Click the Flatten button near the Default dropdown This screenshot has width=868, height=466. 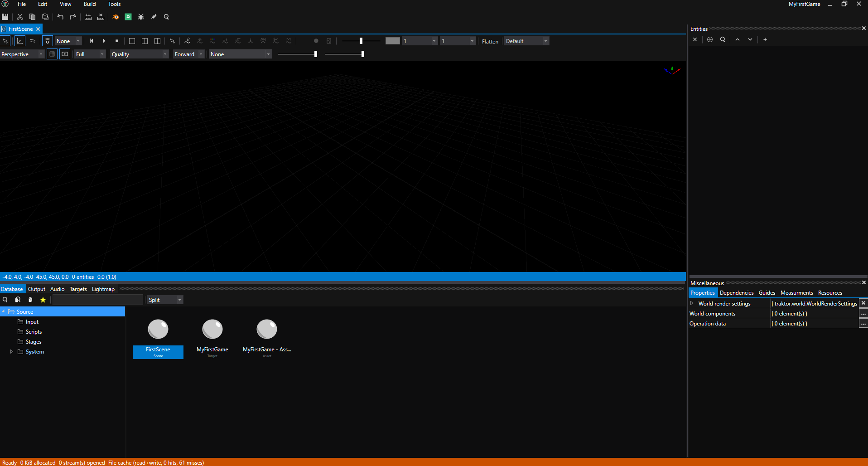coord(490,41)
